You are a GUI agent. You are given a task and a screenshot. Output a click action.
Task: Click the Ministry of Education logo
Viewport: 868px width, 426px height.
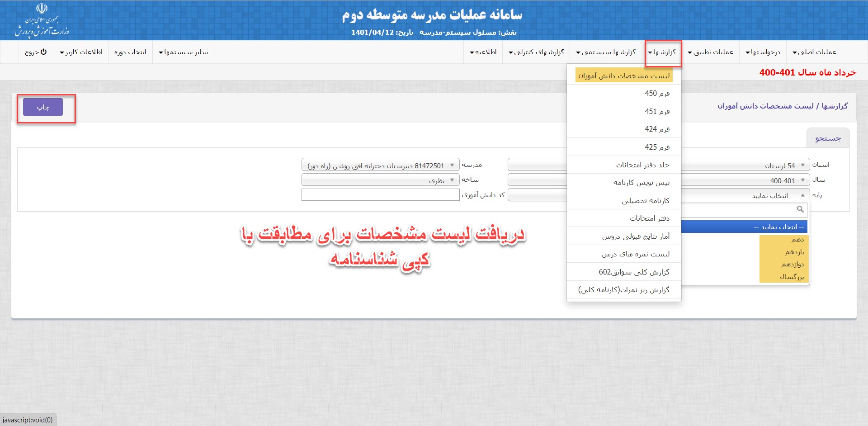42,20
